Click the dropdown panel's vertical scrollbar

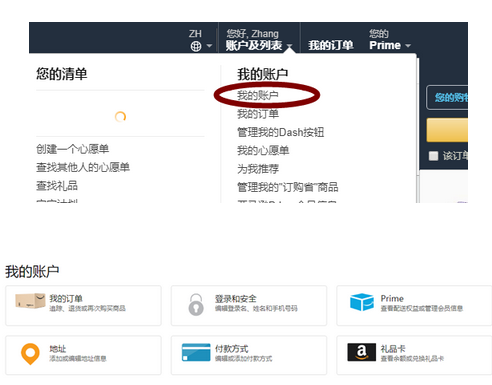(417, 130)
